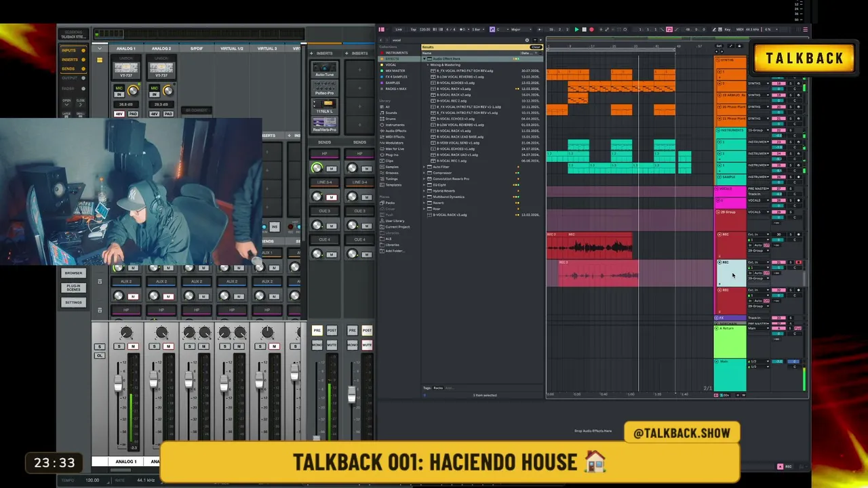
Task: Select the EFFECTS collection
Action: (x=399, y=59)
